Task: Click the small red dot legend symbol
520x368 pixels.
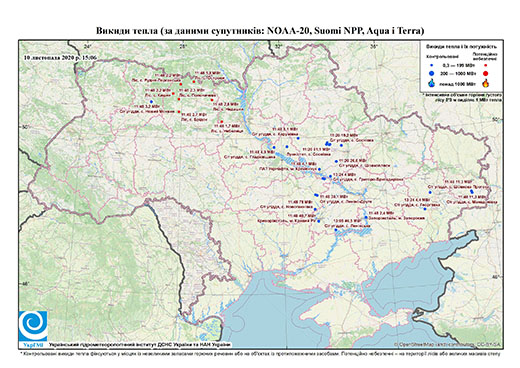Action: pyautogui.click(x=486, y=66)
